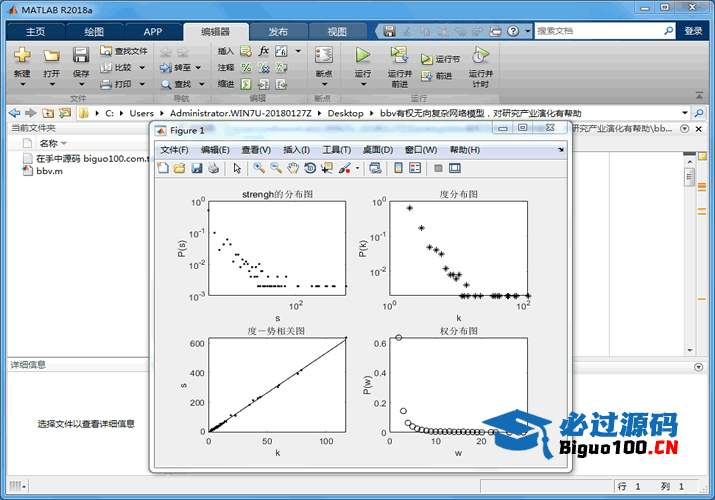The height and width of the screenshot is (500, 715).
Task: Click the quick access save icon
Action: [x=389, y=31]
